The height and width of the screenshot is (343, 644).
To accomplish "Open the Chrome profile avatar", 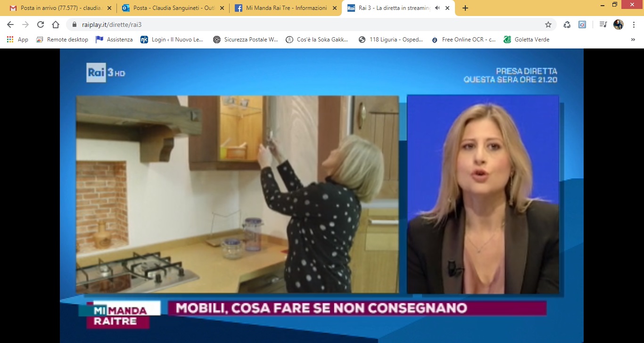I will coord(618,24).
